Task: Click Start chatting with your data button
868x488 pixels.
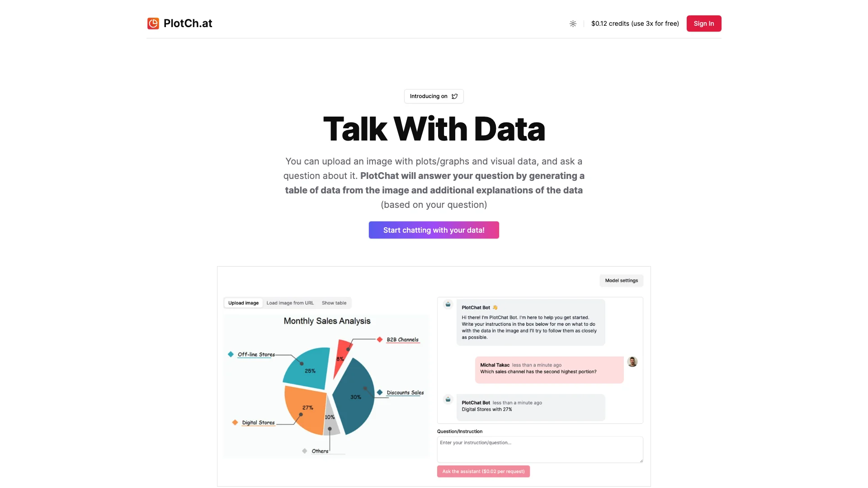Action: tap(434, 230)
